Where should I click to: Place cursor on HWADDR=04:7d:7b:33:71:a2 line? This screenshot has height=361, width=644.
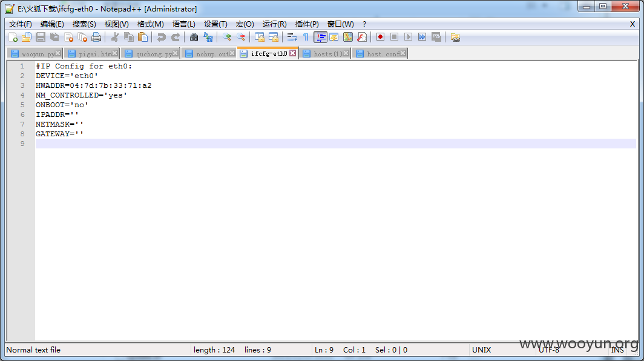(94, 85)
